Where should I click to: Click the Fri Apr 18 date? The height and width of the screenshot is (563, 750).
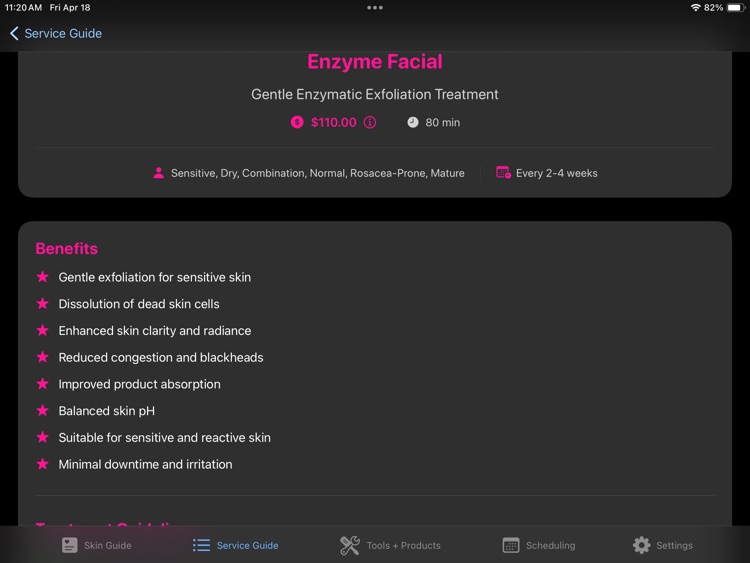pos(70,8)
